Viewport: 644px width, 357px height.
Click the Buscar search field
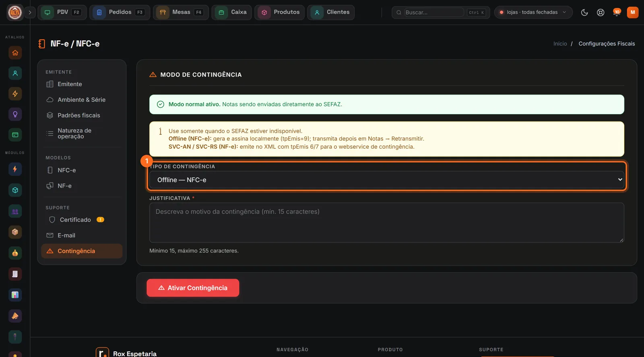pos(434,12)
